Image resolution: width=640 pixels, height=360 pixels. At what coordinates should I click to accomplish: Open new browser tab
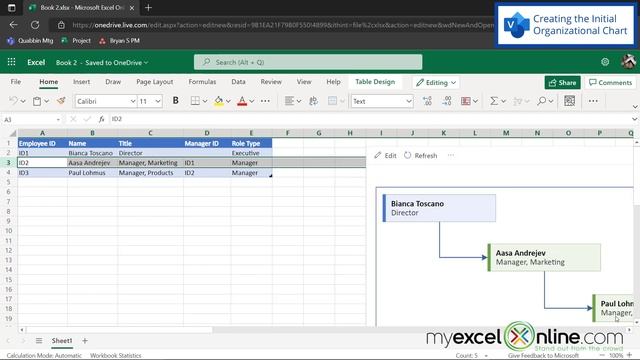(x=149, y=8)
